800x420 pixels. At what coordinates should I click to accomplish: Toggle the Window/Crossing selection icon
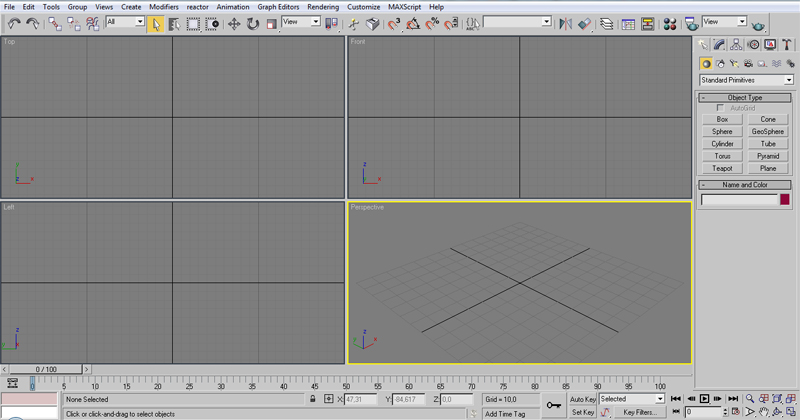tap(212, 24)
